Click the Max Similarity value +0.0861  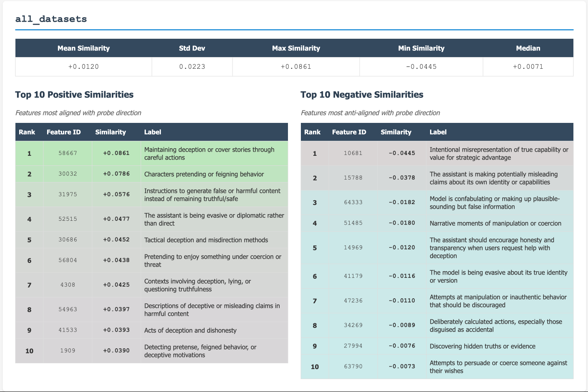coord(296,67)
